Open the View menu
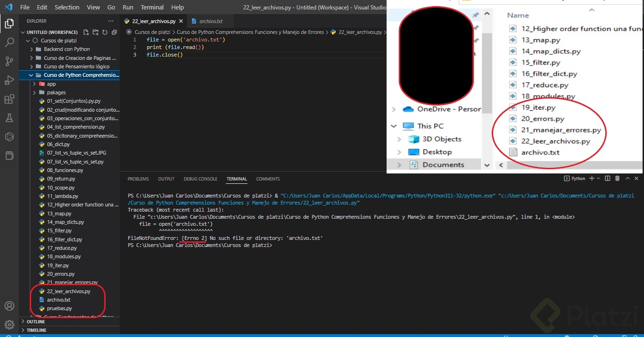 pyautogui.click(x=93, y=7)
